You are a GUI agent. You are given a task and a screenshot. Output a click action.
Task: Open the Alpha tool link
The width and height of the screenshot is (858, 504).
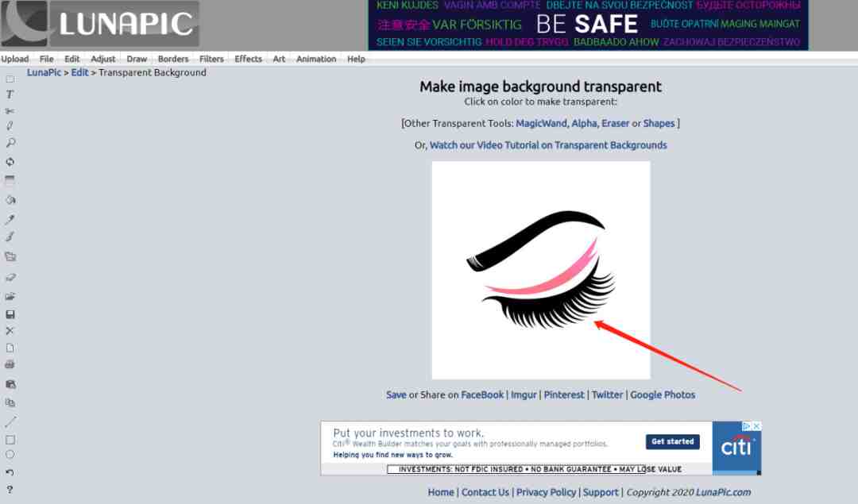584,124
